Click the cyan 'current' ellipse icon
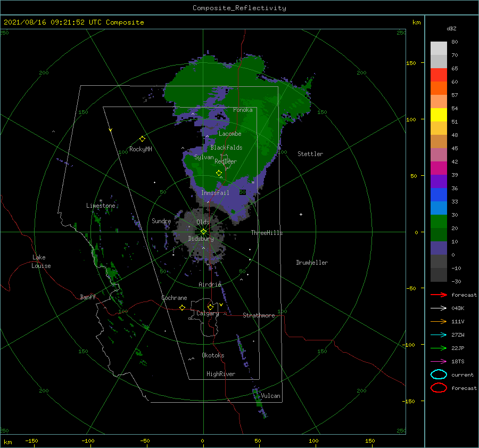The height and width of the screenshot is (448, 479). pos(439,374)
